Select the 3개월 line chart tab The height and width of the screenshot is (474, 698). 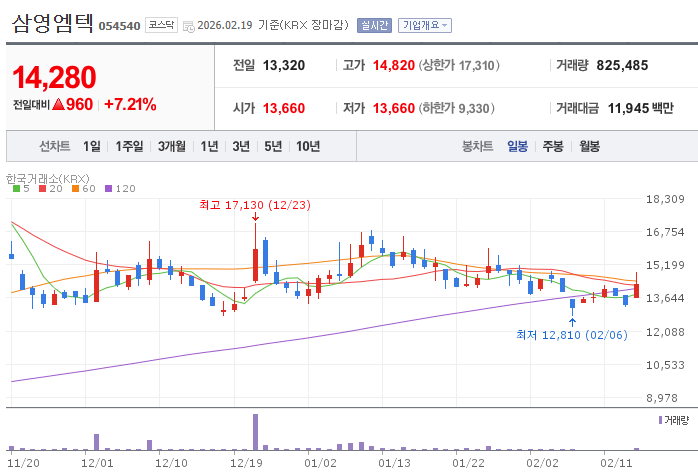pyautogui.click(x=171, y=146)
